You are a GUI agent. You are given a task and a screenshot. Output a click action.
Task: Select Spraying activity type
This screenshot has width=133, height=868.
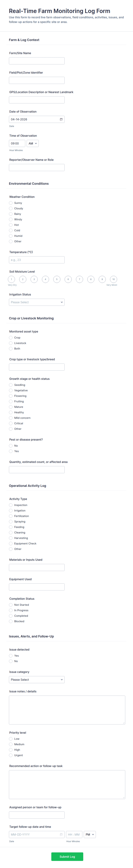[11, 522]
